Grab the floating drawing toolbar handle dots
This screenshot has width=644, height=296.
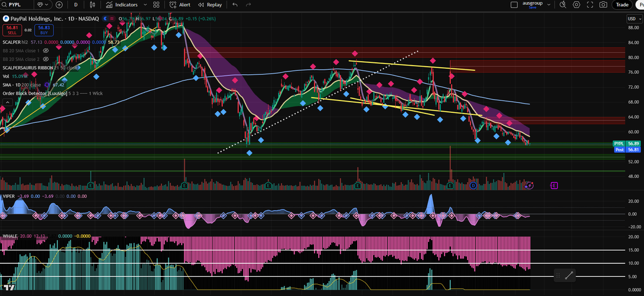pyautogui.click(x=558, y=276)
